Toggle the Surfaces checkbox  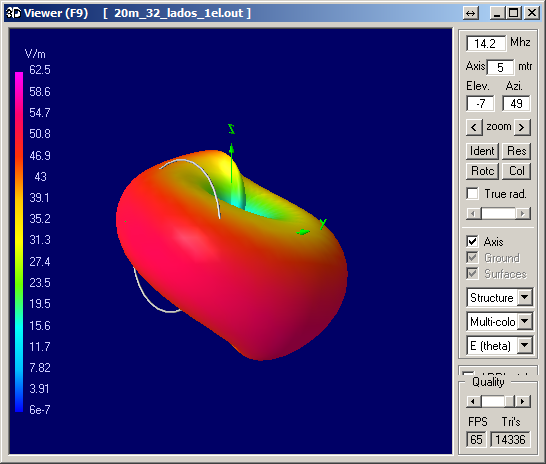(473, 273)
